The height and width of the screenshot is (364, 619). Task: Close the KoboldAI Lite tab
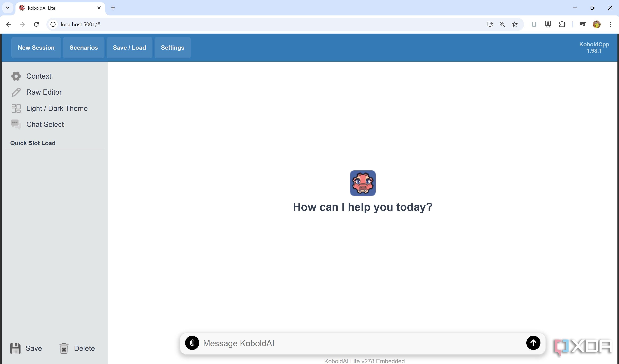pyautogui.click(x=99, y=8)
